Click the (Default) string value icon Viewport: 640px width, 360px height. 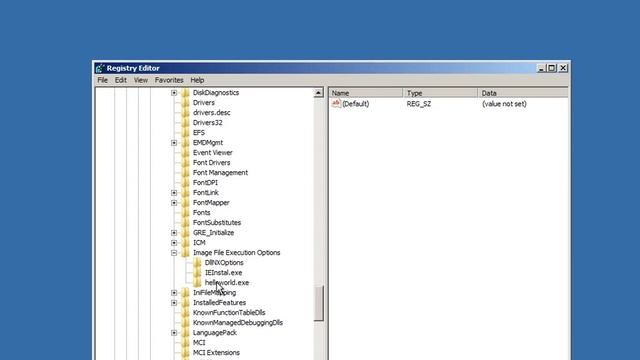point(336,104)
